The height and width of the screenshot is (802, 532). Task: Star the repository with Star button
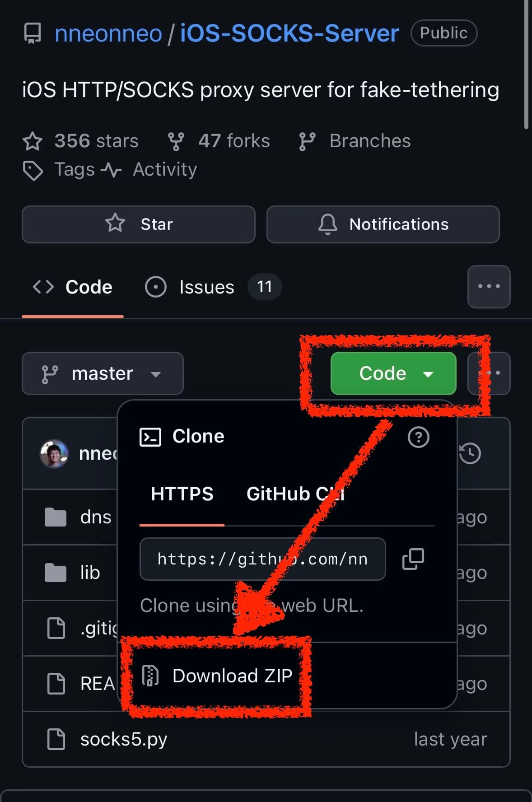[x=139, y=224]
